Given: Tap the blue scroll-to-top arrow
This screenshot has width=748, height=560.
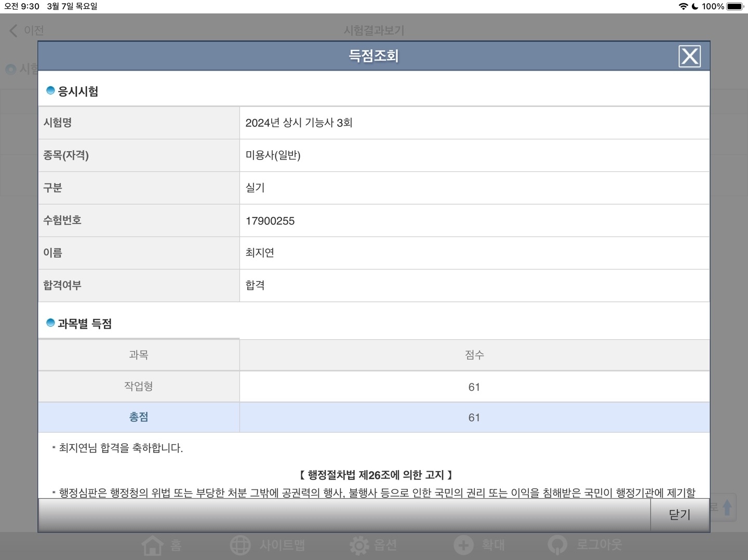Looking at the screenshot, I should point(727,508).
